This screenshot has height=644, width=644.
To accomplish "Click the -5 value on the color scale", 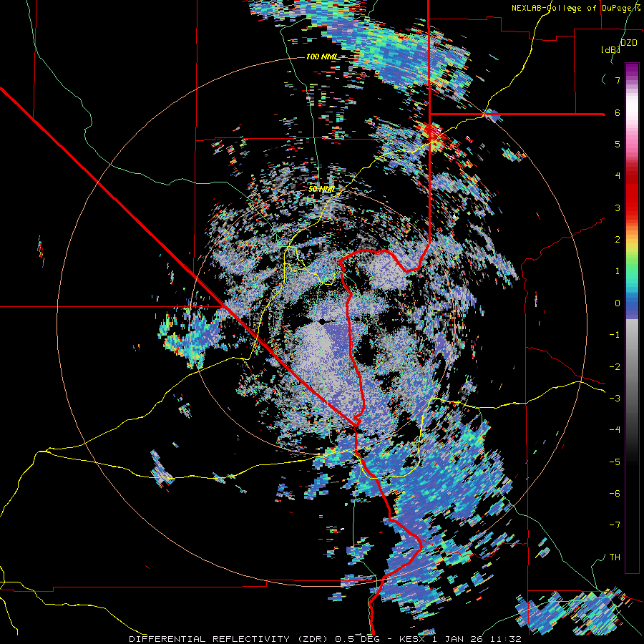I will pos(615,462).
